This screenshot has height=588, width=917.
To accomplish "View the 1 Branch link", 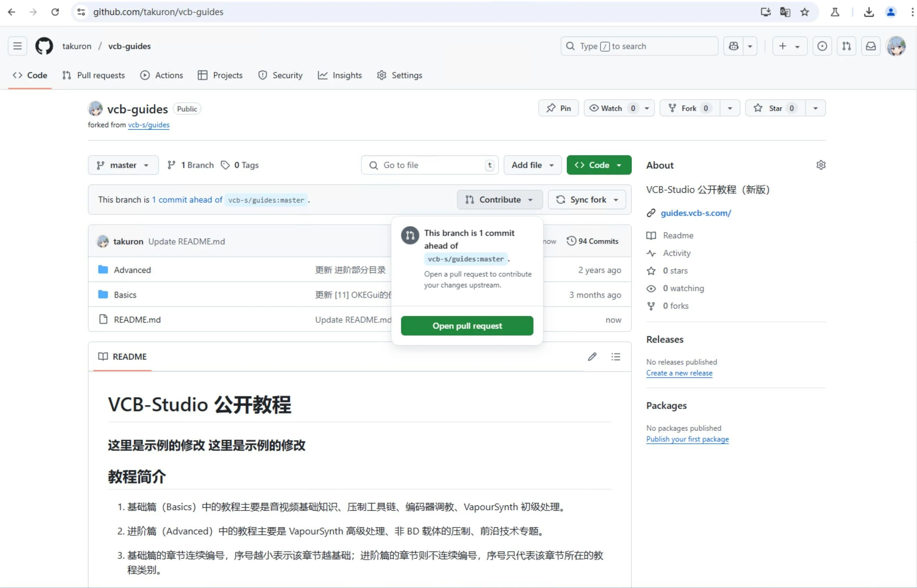I will click(191, 165).
